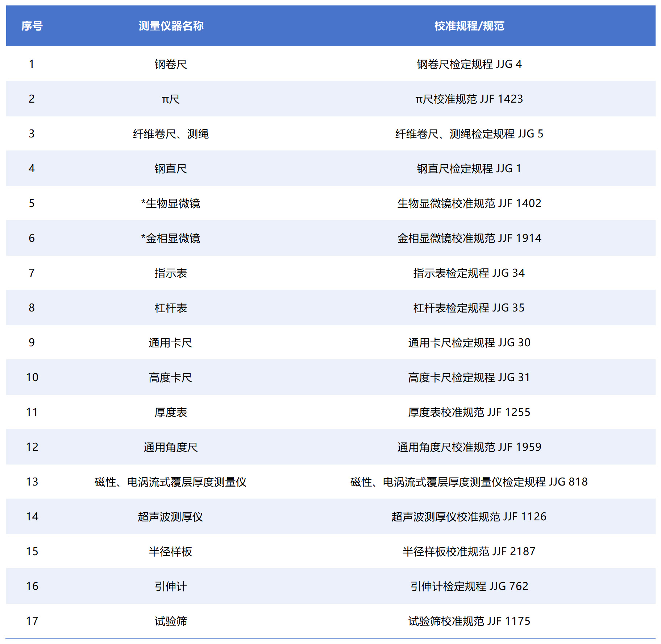This screenshot has width=661, height=644.
Task: Select the 引伸计检定规程 JJG 762 entry
Action: 469,586
